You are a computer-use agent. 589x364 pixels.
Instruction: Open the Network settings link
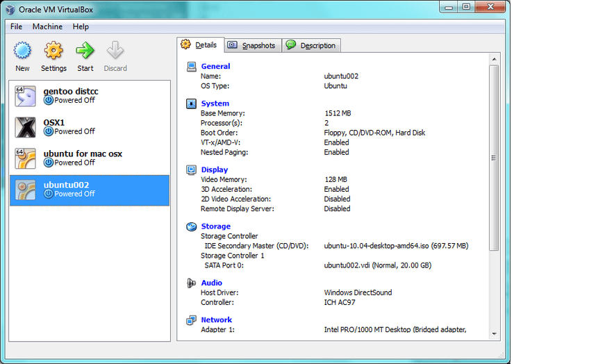click(217, 320)
